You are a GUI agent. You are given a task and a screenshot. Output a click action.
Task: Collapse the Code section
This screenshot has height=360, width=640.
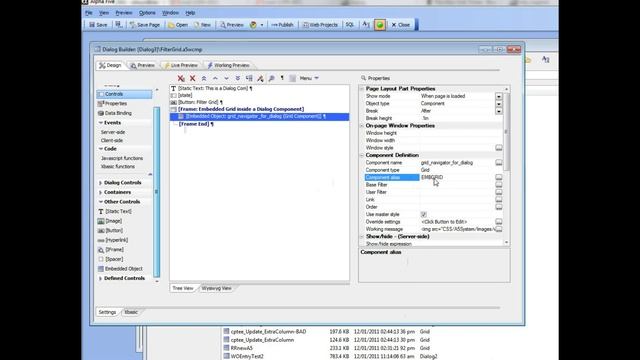coord(100,149)
